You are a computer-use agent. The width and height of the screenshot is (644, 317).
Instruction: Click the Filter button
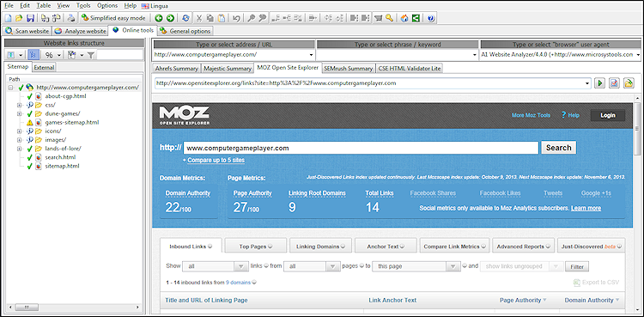pyautogui.click(x=577, y=266)
